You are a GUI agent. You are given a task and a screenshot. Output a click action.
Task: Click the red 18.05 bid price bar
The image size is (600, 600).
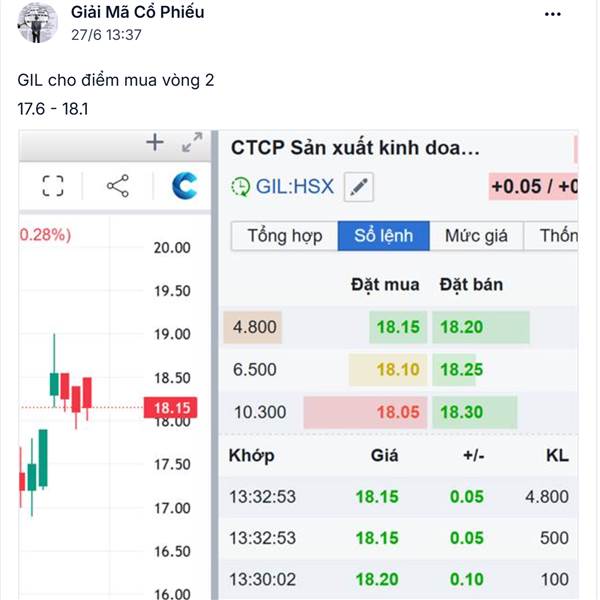(x=365, y=412)
